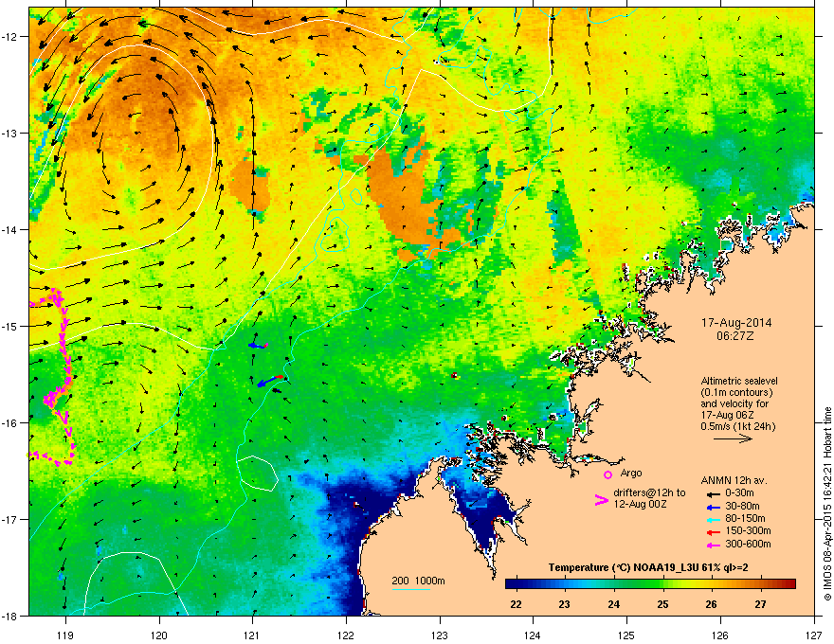Click the '(0.1m contours)' legend text
The width and height of the screenshot is (834, 644).
click(x=736, y=393)
